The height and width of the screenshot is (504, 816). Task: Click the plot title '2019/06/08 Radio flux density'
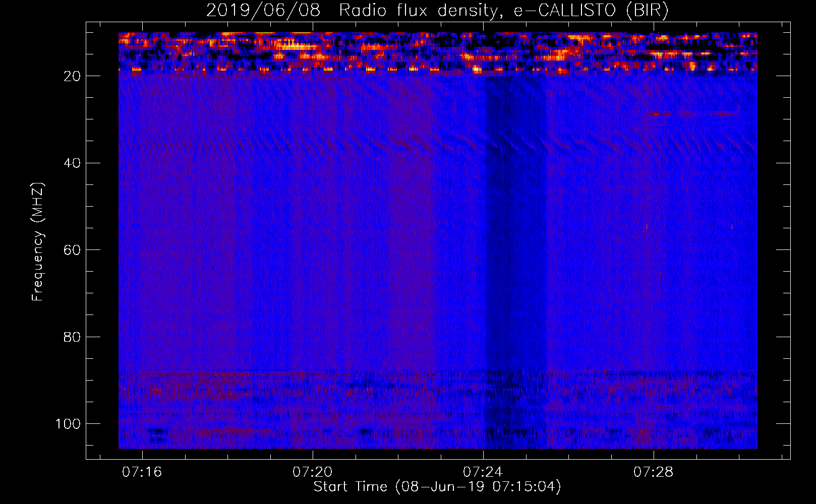click(x=437, y=10)
